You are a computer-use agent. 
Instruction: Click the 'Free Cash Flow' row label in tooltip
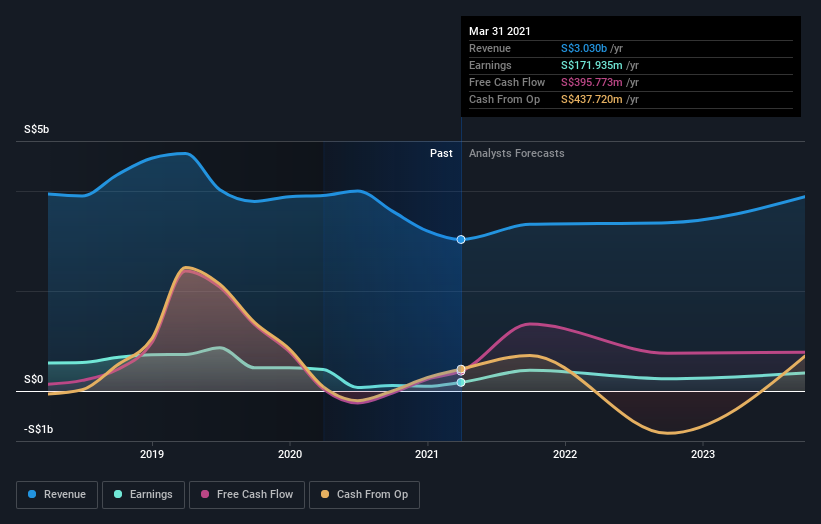tap(507, 82)
